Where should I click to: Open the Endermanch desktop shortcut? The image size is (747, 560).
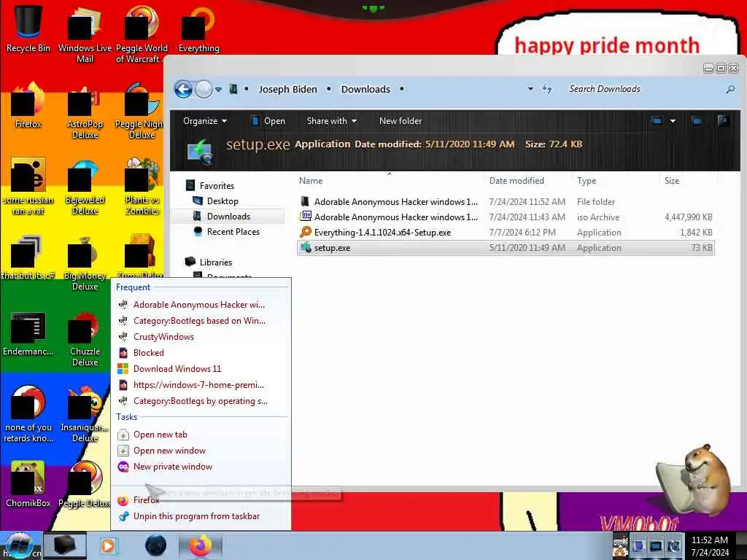click(x=28, y=333)
